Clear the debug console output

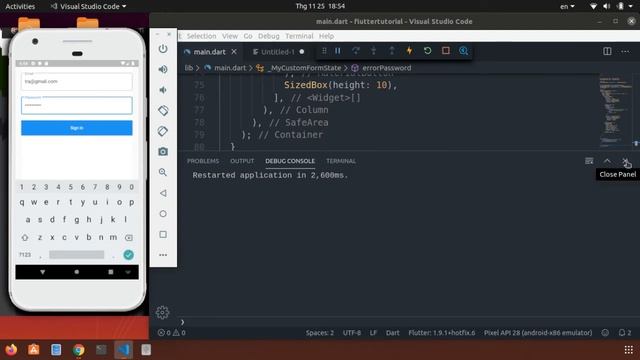(x=589, y=161)
